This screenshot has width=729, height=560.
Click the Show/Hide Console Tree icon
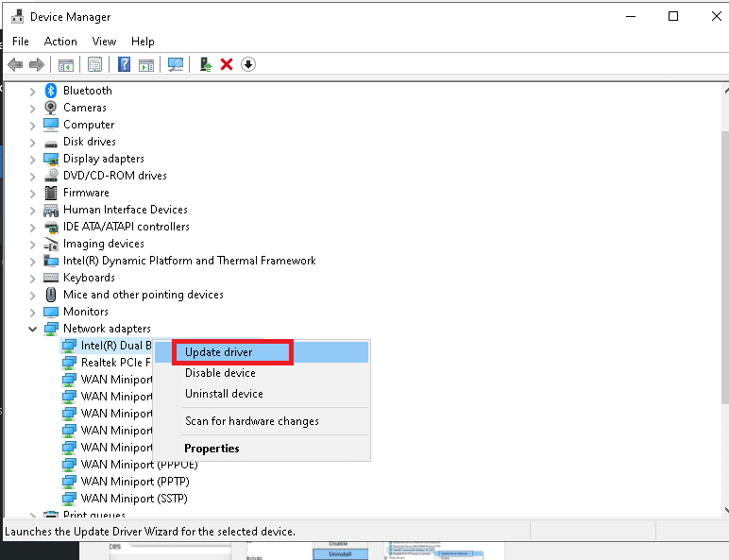pos(66,64)
